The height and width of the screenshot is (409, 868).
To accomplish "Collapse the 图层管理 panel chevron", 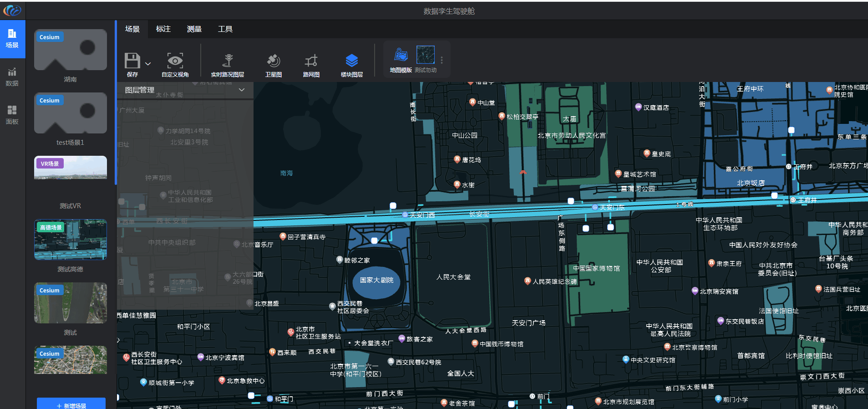I will point(242,90).
